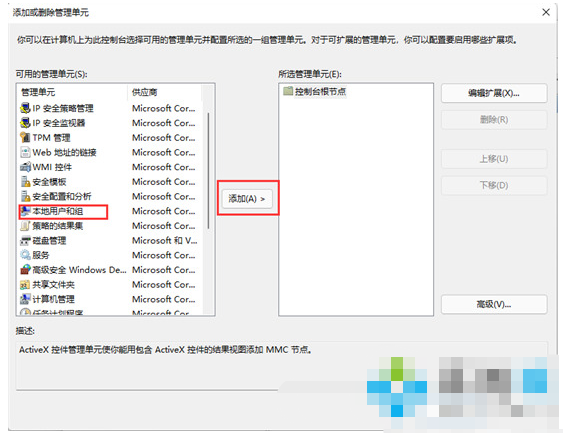
Task: Select the 计算机管理 entry
Action: click(109, 299)
